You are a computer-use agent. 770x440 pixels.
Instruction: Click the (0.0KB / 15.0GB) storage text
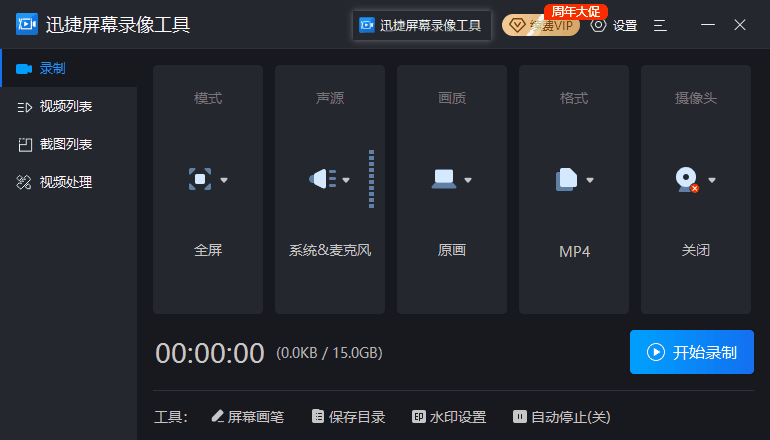coord(330,353)
